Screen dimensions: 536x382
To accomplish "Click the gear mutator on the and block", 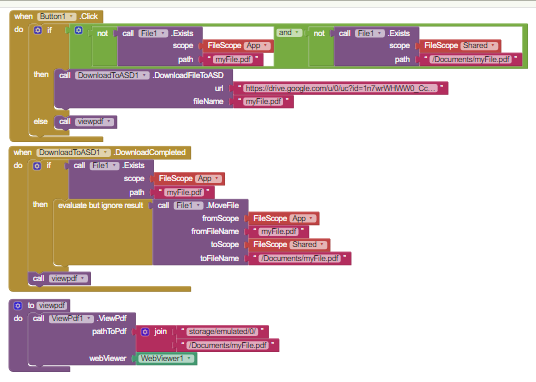I will (x=79, y=30).
